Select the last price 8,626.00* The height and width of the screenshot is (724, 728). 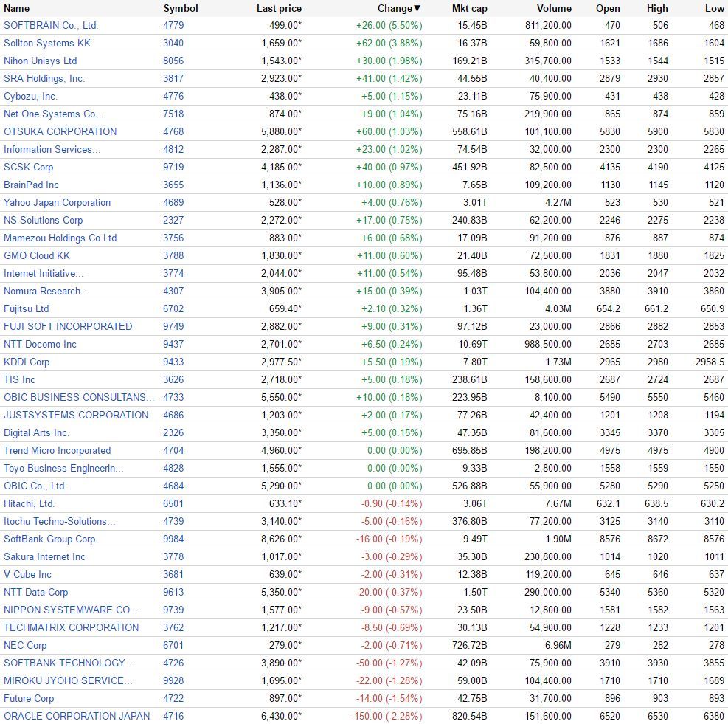point(281,539)
